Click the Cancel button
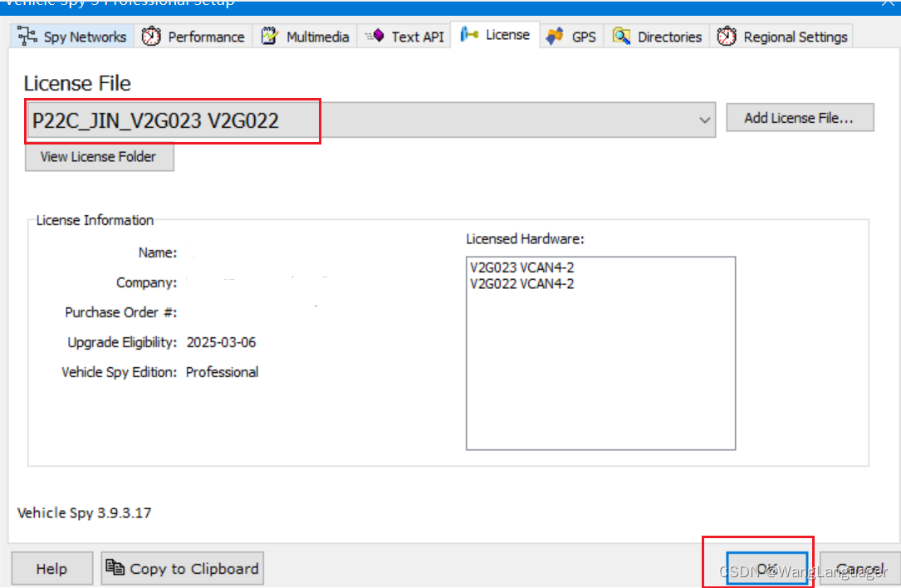Screen dimensions: 901x588 [860, 568]
